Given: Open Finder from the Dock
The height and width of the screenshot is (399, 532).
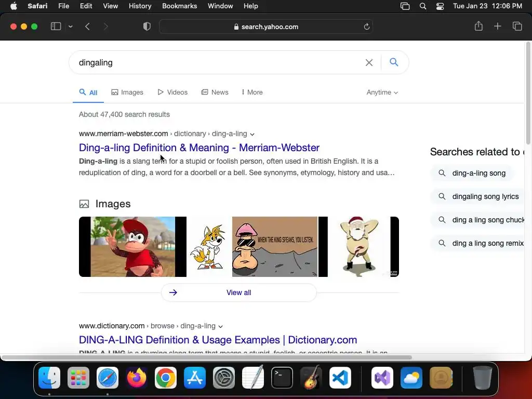Looking at the screenshot, I should (49, 377).
